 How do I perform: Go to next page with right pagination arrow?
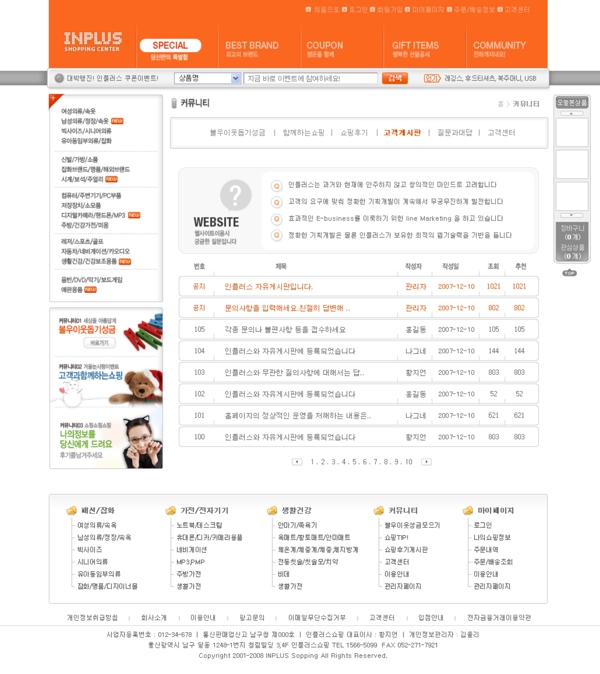point(426,462)
